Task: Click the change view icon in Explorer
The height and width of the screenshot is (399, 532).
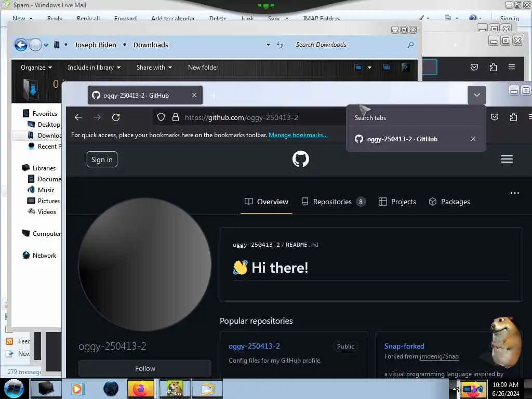Action: pyautogui.click(x=358, y=67)
